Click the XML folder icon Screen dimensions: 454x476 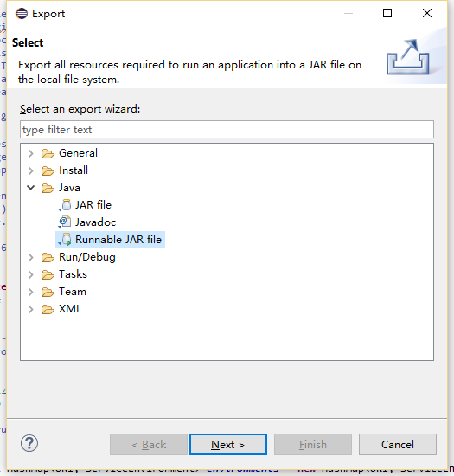click(48, 310)
